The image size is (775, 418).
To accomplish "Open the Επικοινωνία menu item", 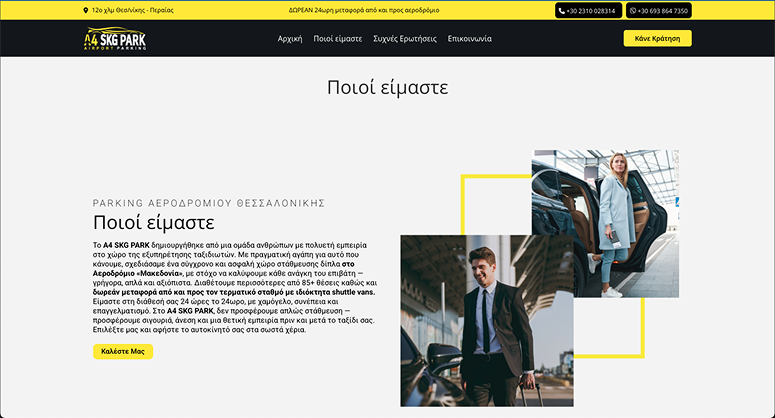I will [470, 39].
